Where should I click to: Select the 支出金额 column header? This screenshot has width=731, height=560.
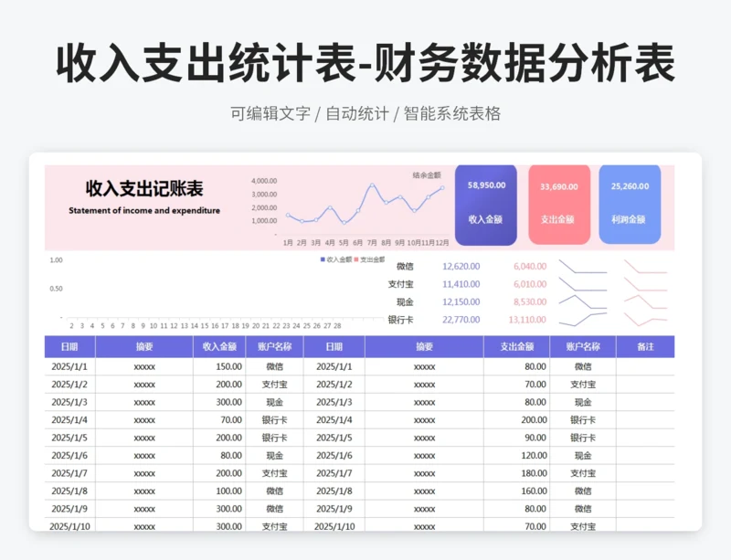coord(516,347)
